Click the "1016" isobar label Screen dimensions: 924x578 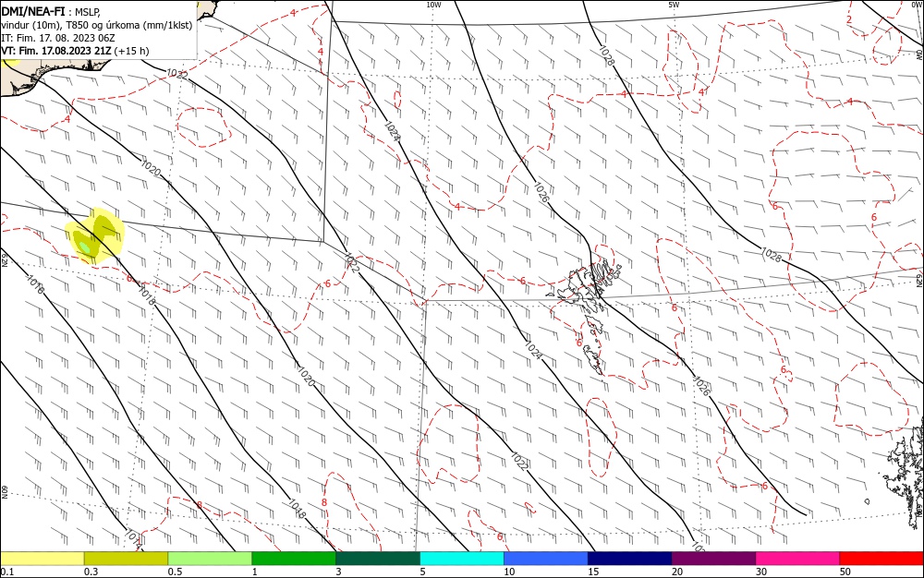pos(35,284)
